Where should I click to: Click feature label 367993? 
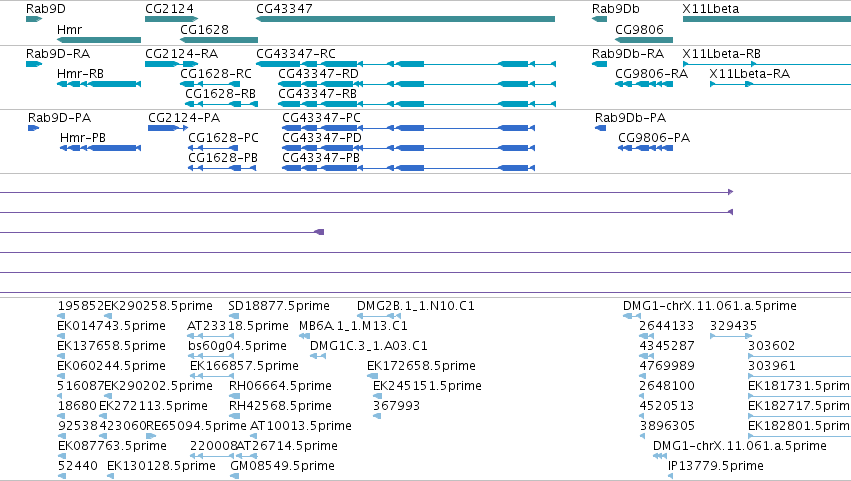pyautogui.click(x=396, y=407)
